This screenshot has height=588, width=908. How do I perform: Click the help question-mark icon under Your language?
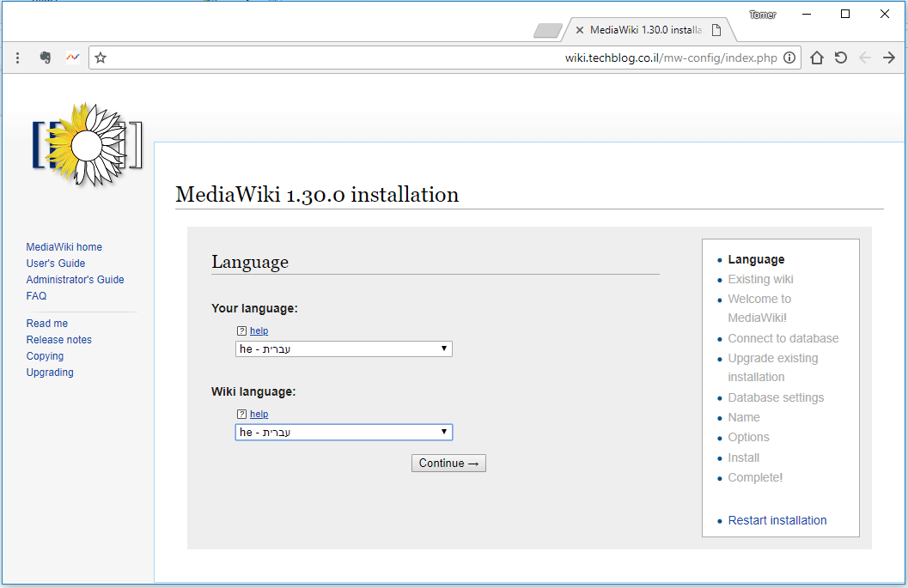pyautogui.click(x=243, y=330)
